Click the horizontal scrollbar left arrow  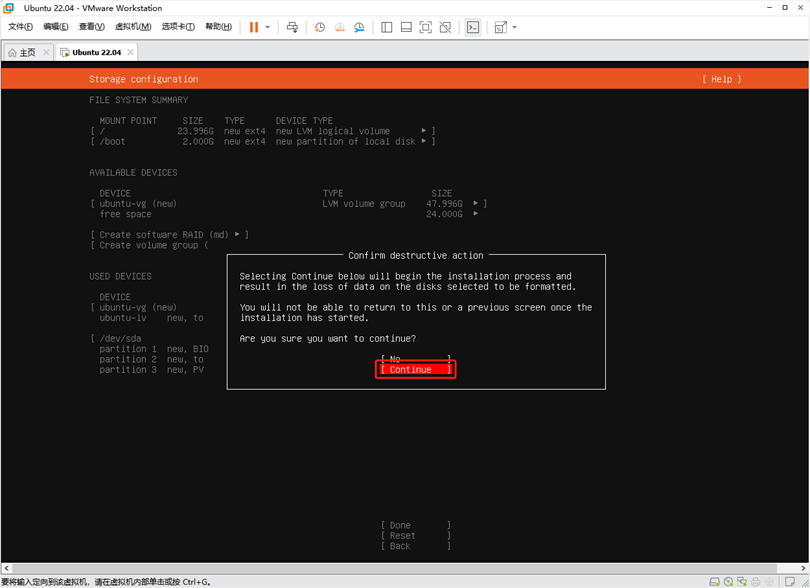click(6, 568)
